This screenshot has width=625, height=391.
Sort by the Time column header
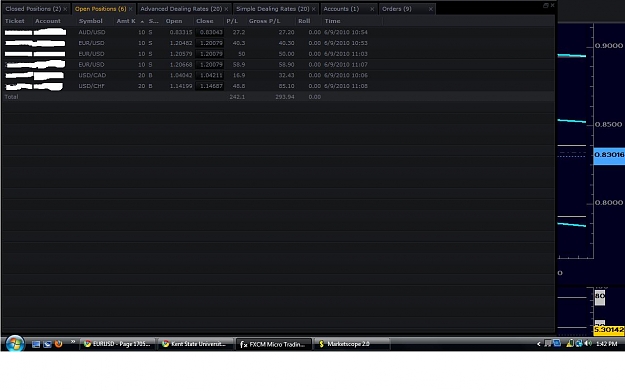tap(332, 21)
